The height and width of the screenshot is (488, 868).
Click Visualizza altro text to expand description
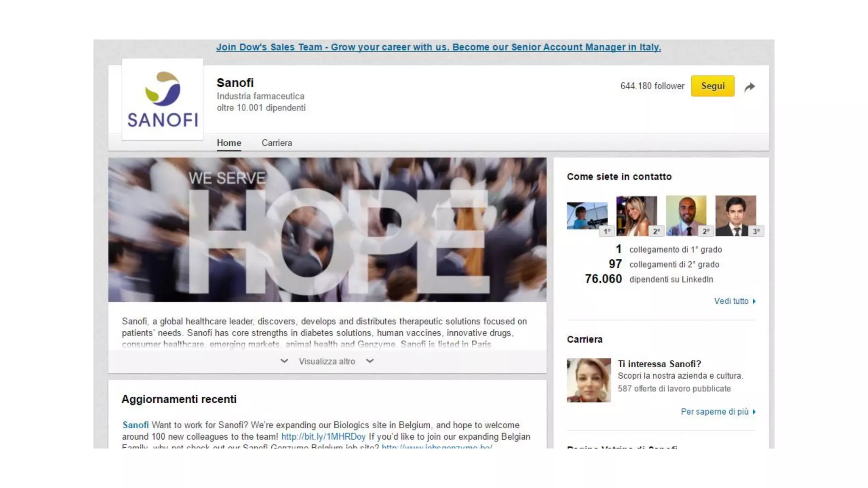click(327, 361)
